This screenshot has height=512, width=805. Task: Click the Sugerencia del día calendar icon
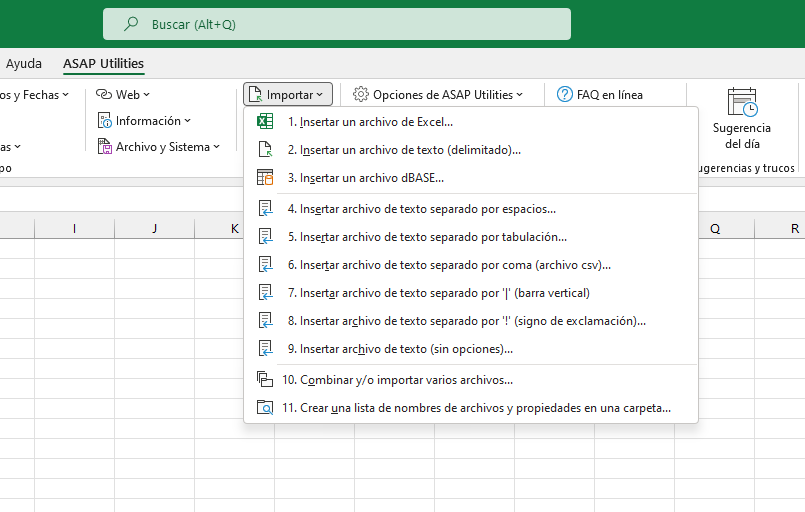coord(742,102)
